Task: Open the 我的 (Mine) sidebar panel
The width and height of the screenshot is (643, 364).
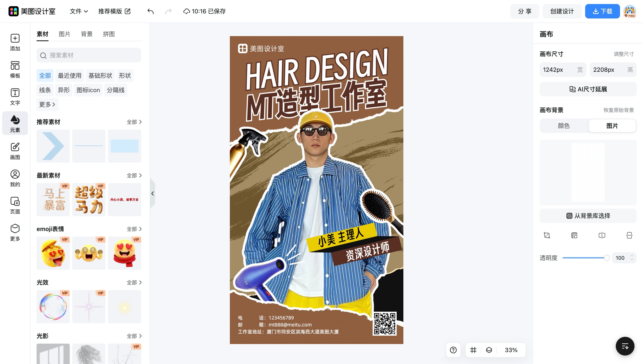Action: click(x=15, y=178)
